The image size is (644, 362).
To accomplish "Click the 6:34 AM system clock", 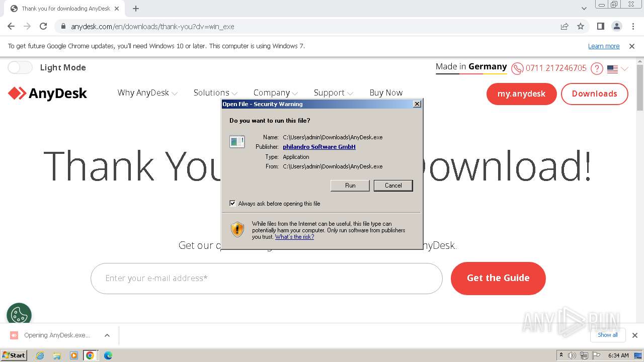I will (618, 355).
